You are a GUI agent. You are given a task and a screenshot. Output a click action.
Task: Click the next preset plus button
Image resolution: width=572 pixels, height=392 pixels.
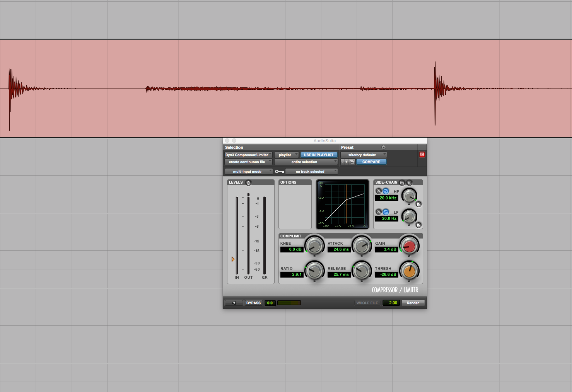click(347, 162)
